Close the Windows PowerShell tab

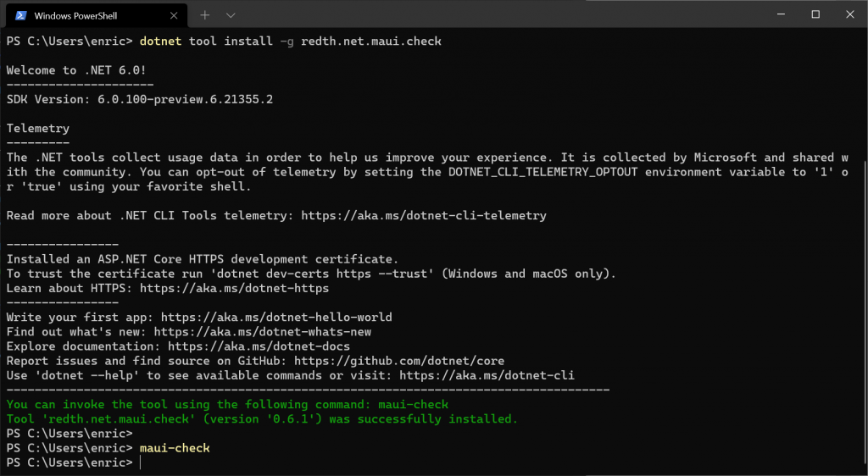pos(174,15)
